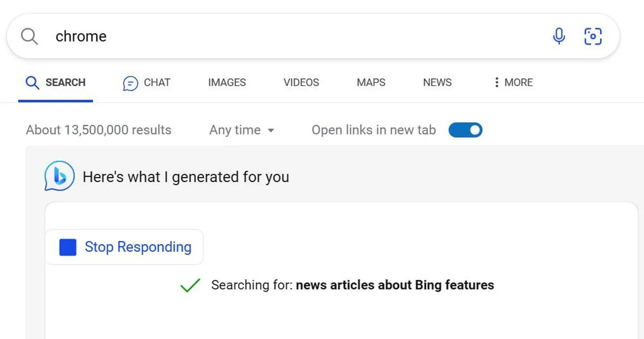Screen dimensions: 644x339
Task: Go to the NEWS tab
Action: pos(437,83)
